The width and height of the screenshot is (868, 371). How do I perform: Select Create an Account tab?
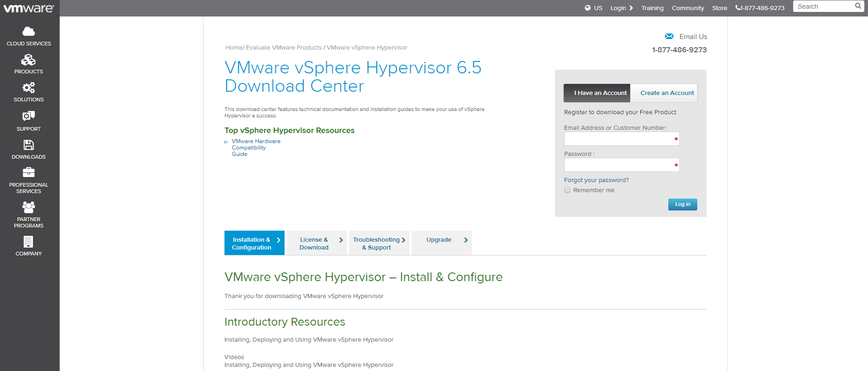[x=664, y=93]
